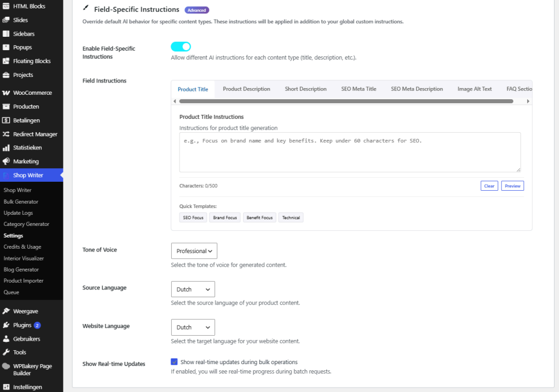Image resolution: width=559 pixels, height=392 pixels.
Task: Open the Website Language dropdown
Action: pos(193,327)
